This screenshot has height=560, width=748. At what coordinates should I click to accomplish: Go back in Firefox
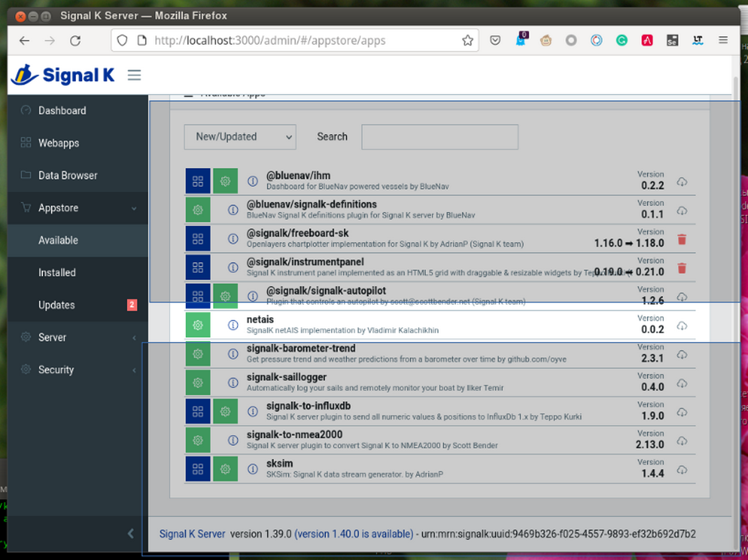(x=24, y=40)
